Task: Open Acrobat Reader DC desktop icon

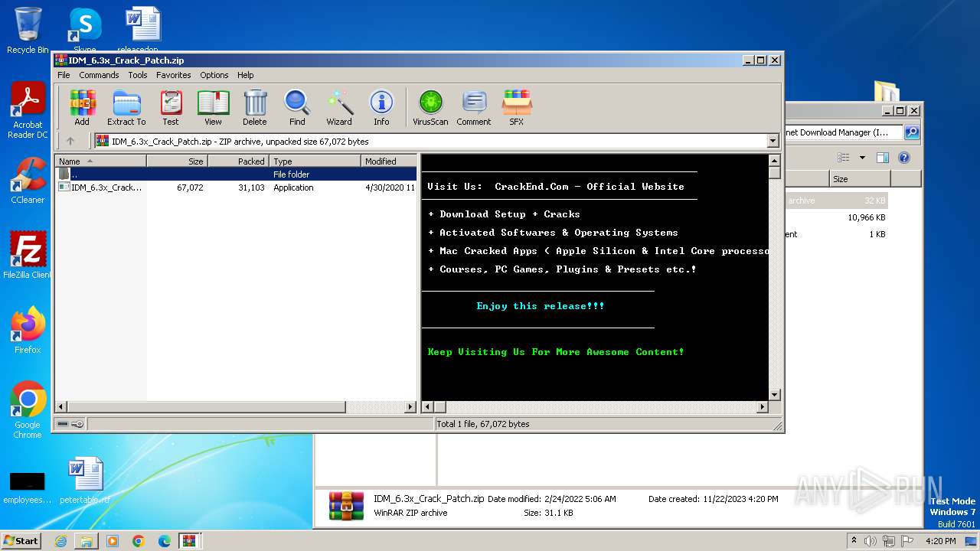Action: tap(28, 111)
